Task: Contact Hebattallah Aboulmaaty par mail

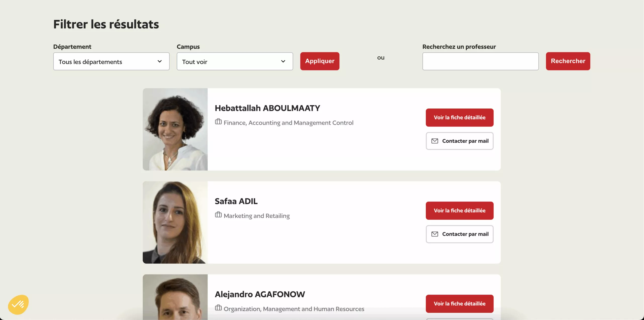Action: 460,141
